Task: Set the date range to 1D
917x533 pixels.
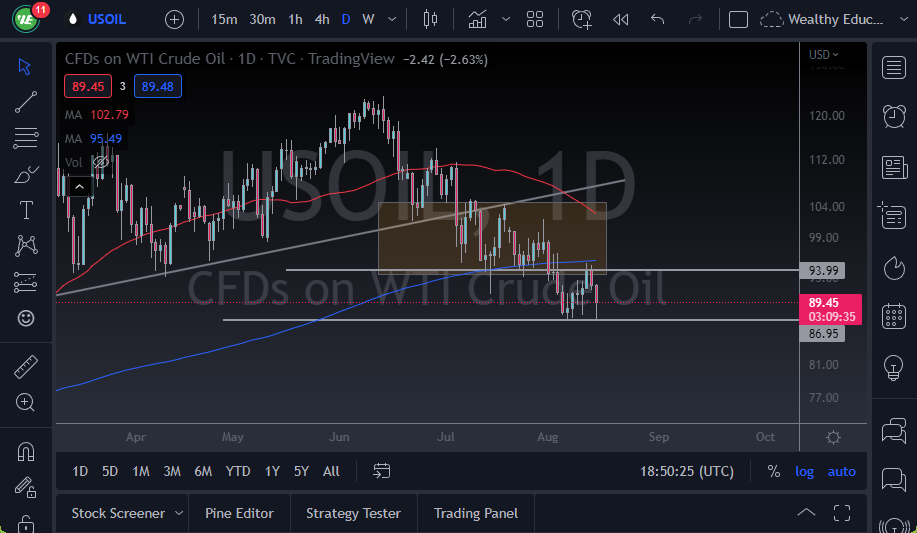Action: pos(80,471)
